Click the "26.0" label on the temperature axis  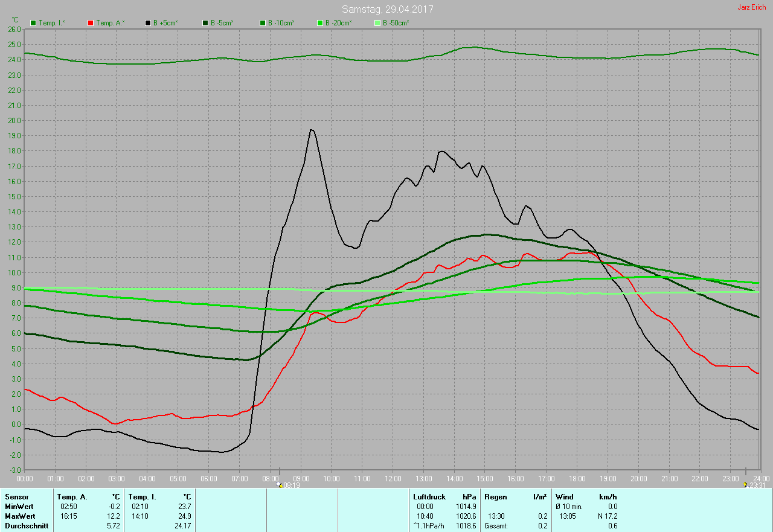coord(14,29)
